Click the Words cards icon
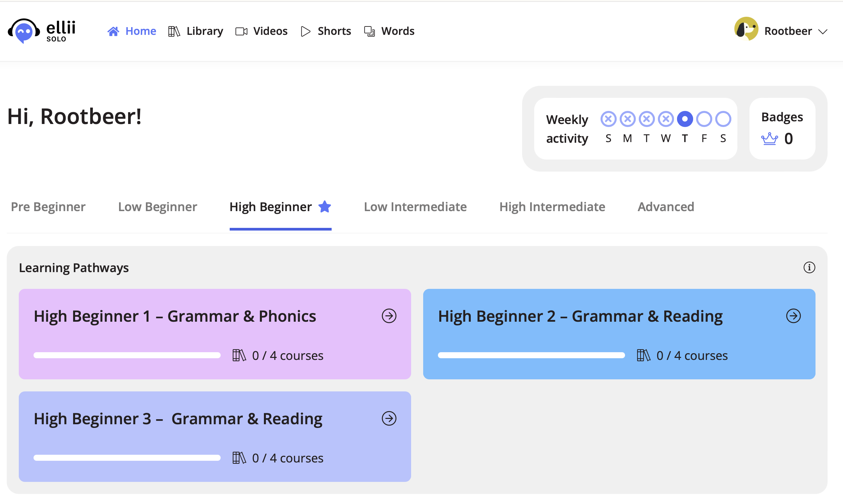The height and width of the screenshot is (504, 843). click(369, 31)
